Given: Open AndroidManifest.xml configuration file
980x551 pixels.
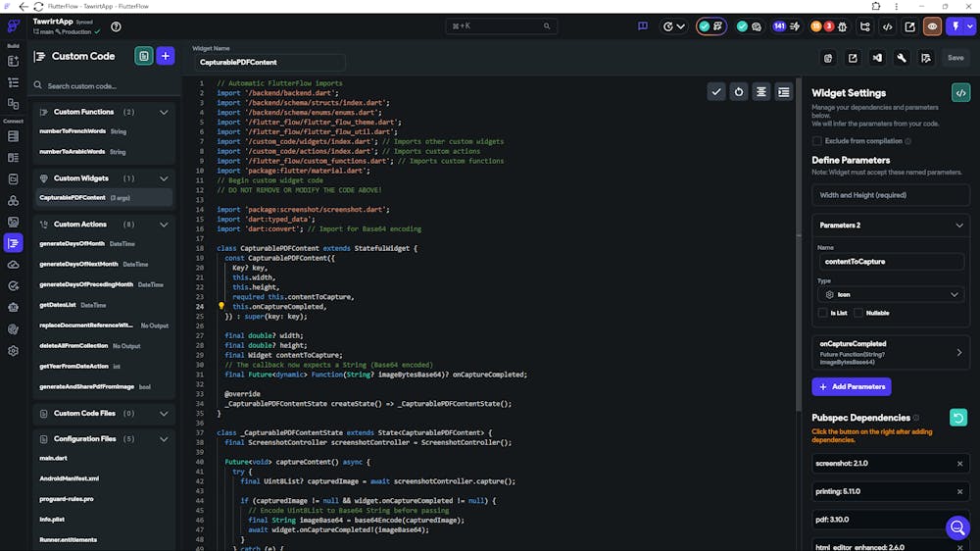Looking at the screenshot, I should (69, 478).
